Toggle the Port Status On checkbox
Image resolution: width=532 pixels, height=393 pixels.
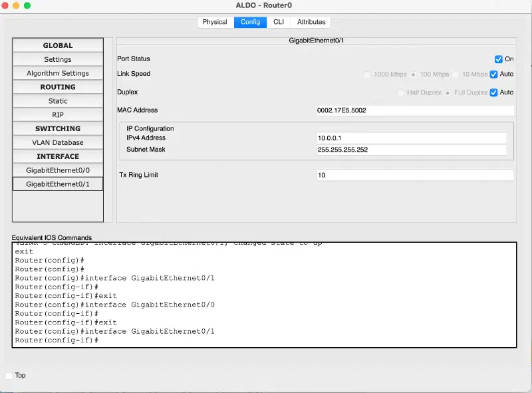498,59
